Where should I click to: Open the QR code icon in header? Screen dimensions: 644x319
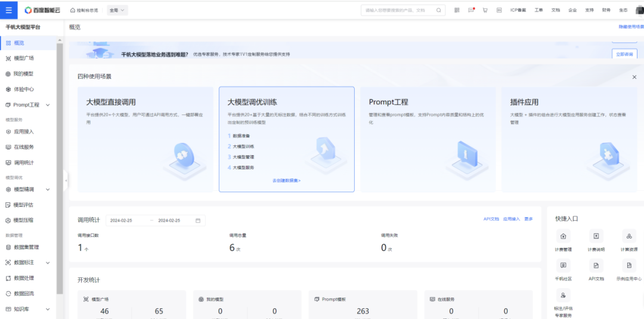pos(457,10)
